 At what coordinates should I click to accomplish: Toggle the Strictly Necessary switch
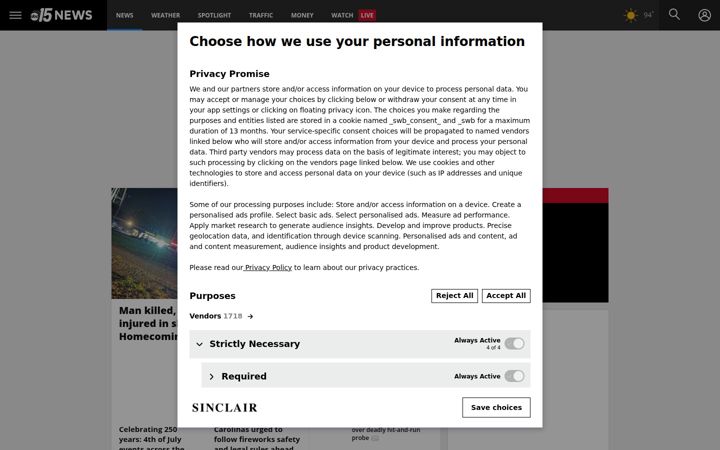tap(514, 343)
